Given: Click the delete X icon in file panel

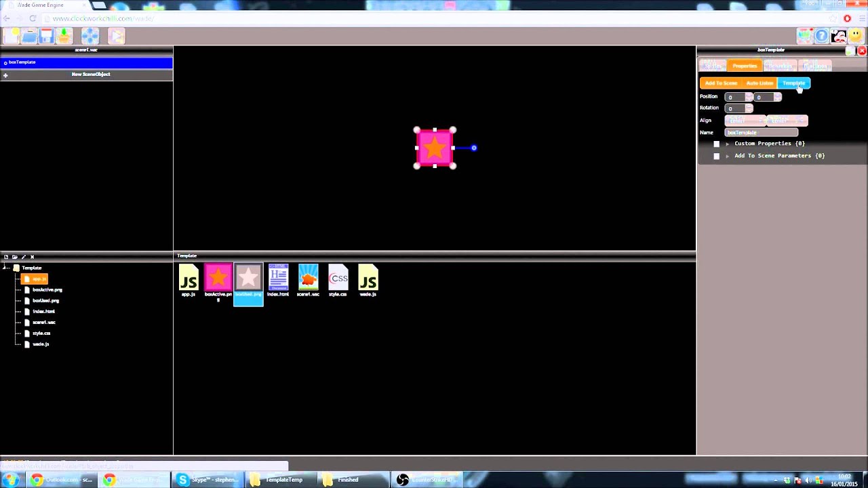Looking at the screenshot, I should point(32,257).
